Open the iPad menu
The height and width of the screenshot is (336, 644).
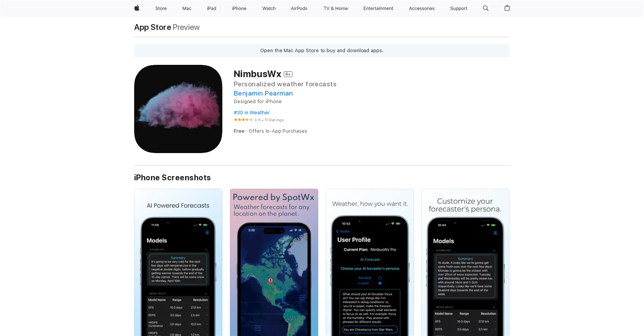pyautogui.click(x=212, y=8)
